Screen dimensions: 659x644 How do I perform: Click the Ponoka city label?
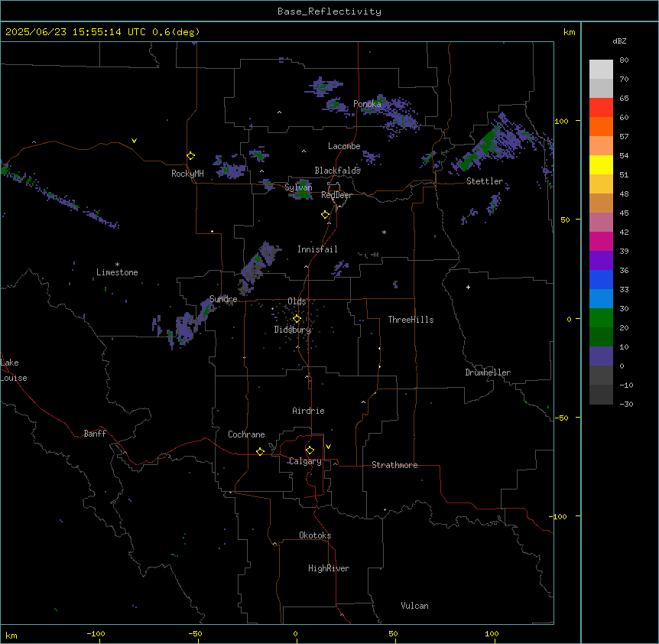coord(367,104)
